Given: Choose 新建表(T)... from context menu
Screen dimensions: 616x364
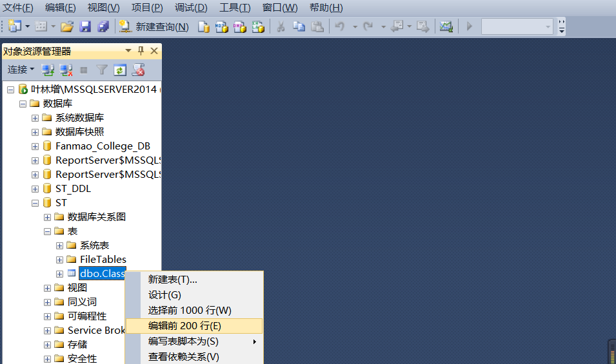Looking at the screenshot, I should pyautogui.click(x=194, y=280).
